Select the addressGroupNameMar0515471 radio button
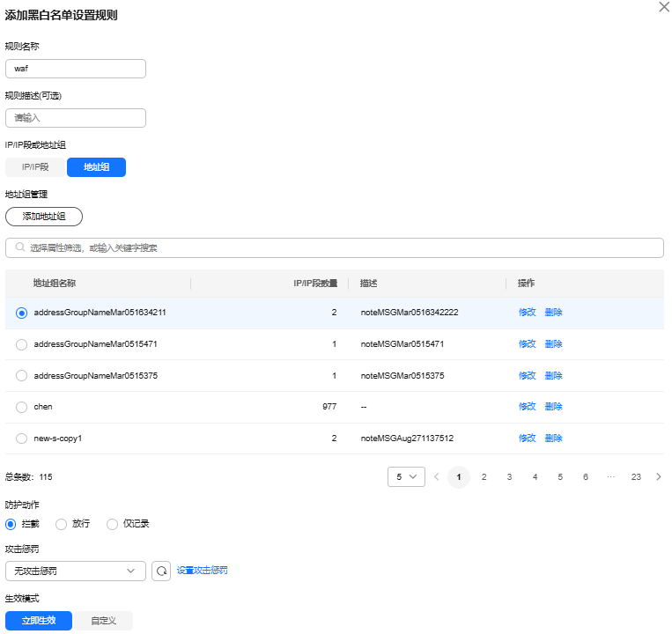This screenshot has height=634, width=672. coord(22,344)
